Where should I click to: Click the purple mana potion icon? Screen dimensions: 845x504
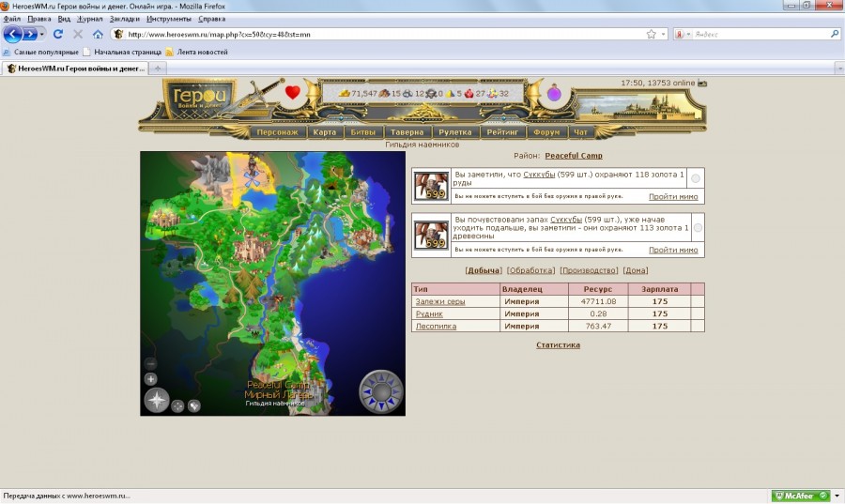554,93
